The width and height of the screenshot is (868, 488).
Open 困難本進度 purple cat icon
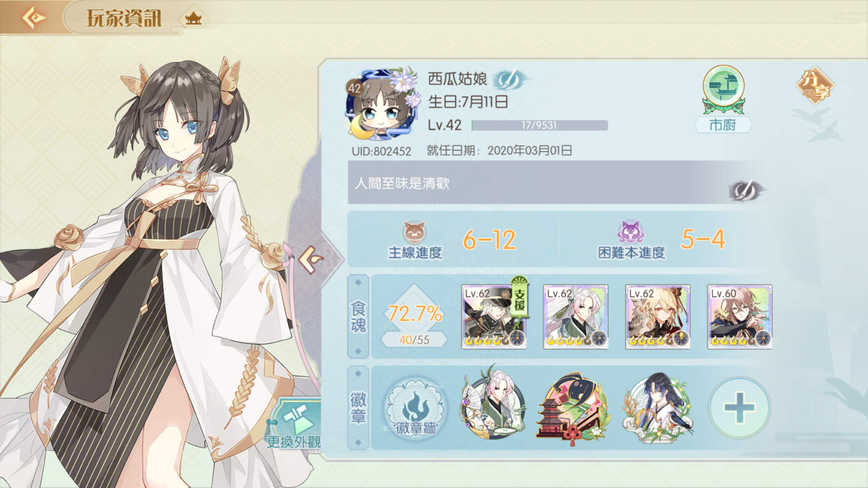(631, 231)
